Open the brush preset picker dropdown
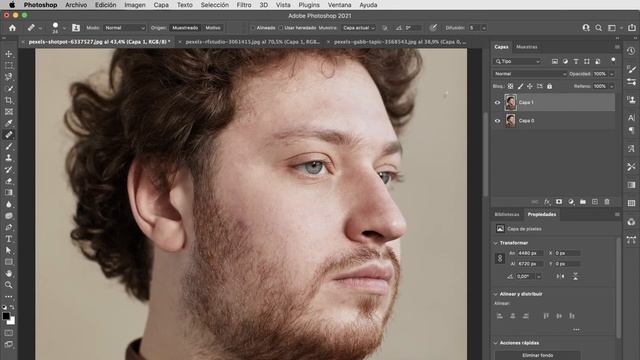 [x=64, y=28]
